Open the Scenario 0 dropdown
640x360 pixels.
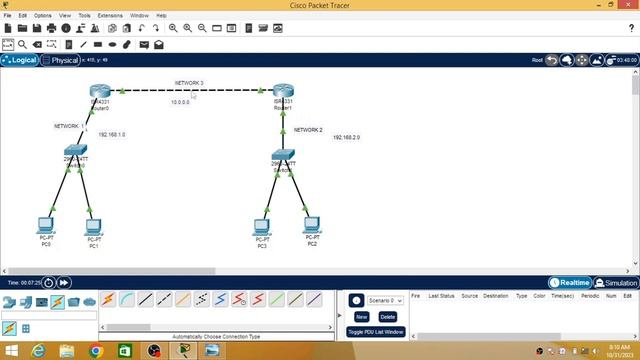pyautogui.click(x=385, y=300)
